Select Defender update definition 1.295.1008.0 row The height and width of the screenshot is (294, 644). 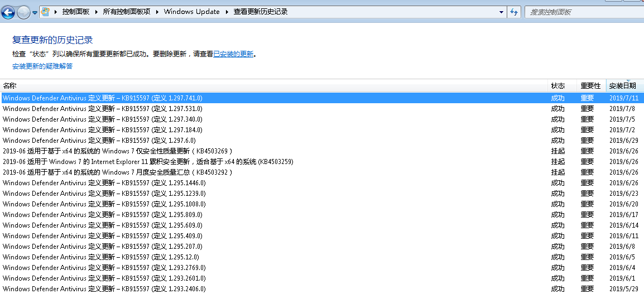pos(322,204)
